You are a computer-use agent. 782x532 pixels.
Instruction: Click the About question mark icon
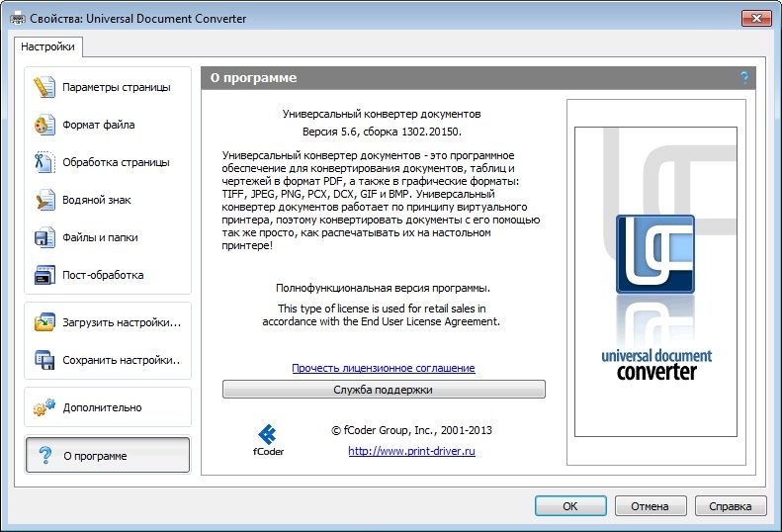tap(44, 455)
